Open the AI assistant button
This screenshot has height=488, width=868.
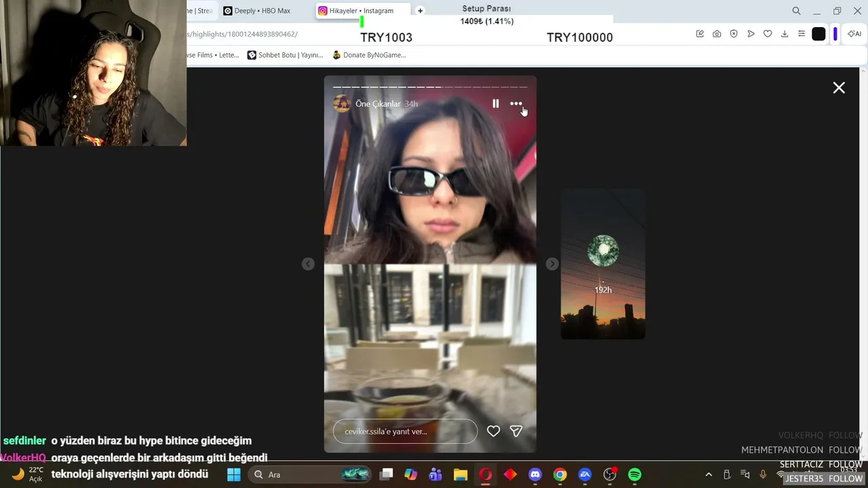tap(854, 34)
